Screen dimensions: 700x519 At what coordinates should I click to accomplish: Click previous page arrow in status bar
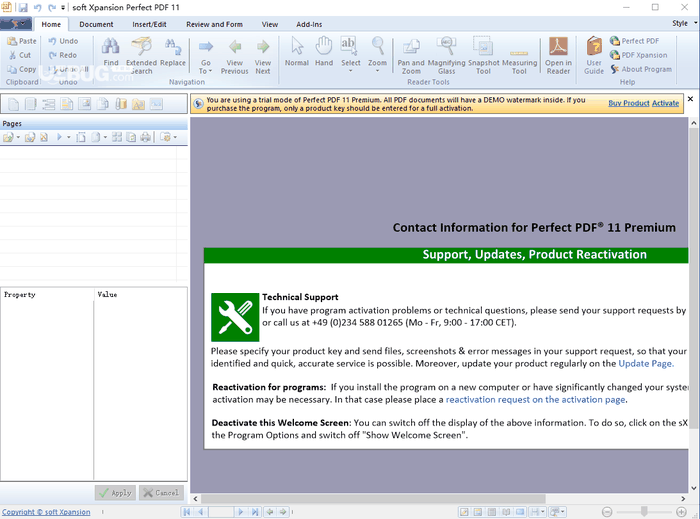(x=201, y=512)
